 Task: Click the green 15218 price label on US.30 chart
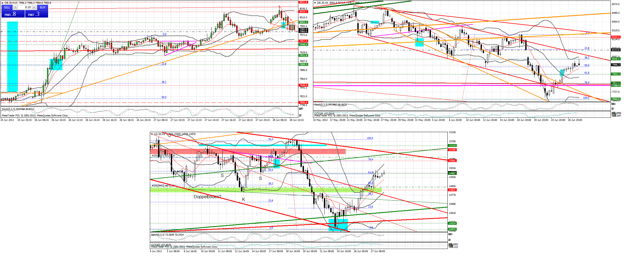point(452,146)
